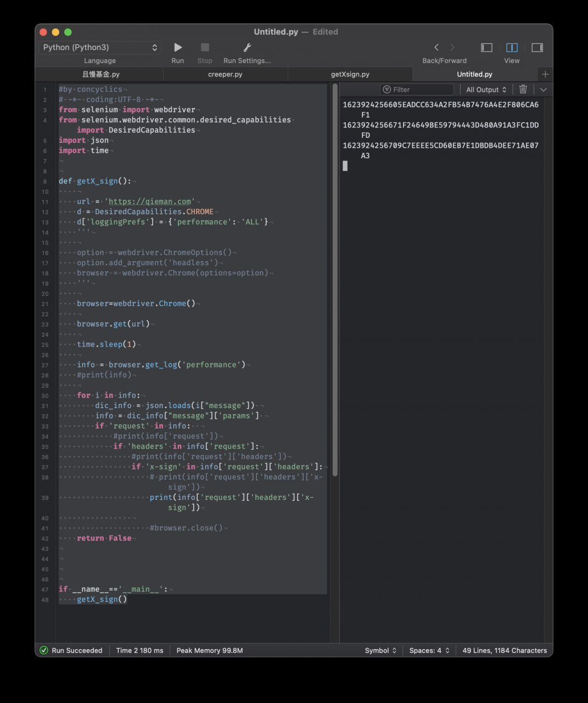Clear console output with trash icon

pyautogui.click(x=523, y=90)
